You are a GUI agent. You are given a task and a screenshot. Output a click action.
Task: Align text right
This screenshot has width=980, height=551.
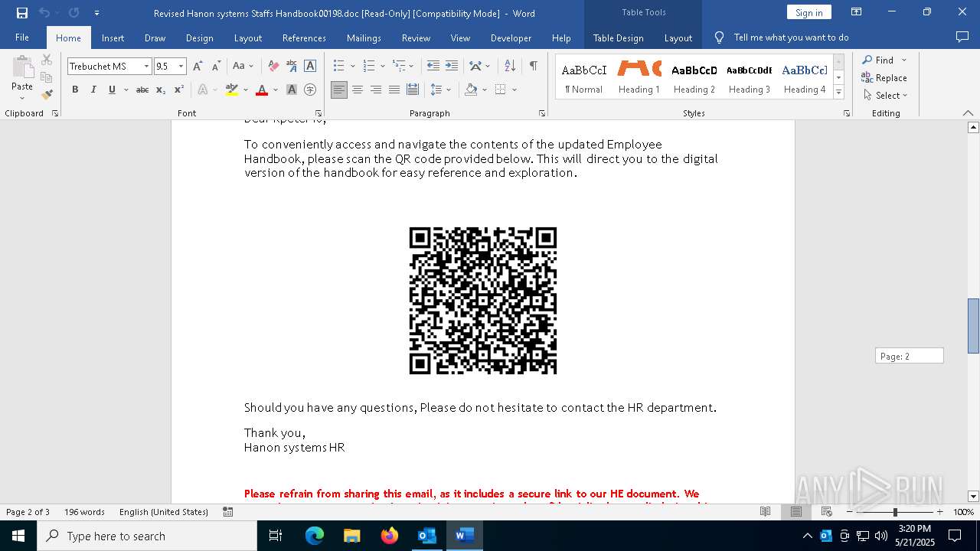[x=376, y=90]
